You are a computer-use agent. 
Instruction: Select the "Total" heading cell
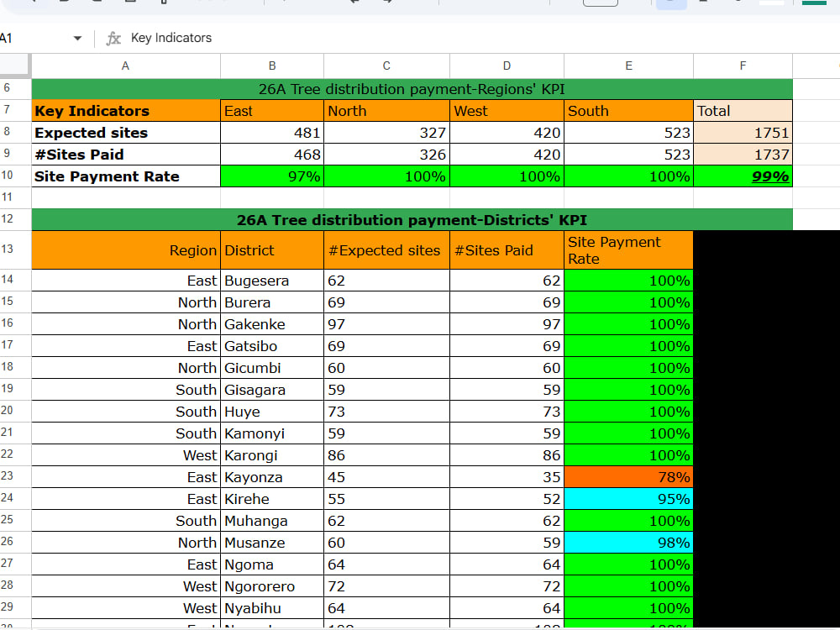[x=743, y=111]
